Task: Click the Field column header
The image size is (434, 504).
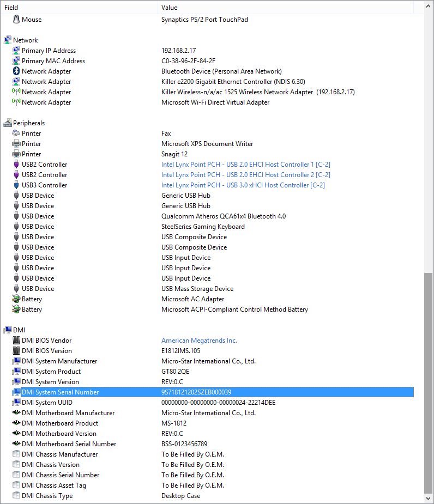Action: tap(79, 7)
